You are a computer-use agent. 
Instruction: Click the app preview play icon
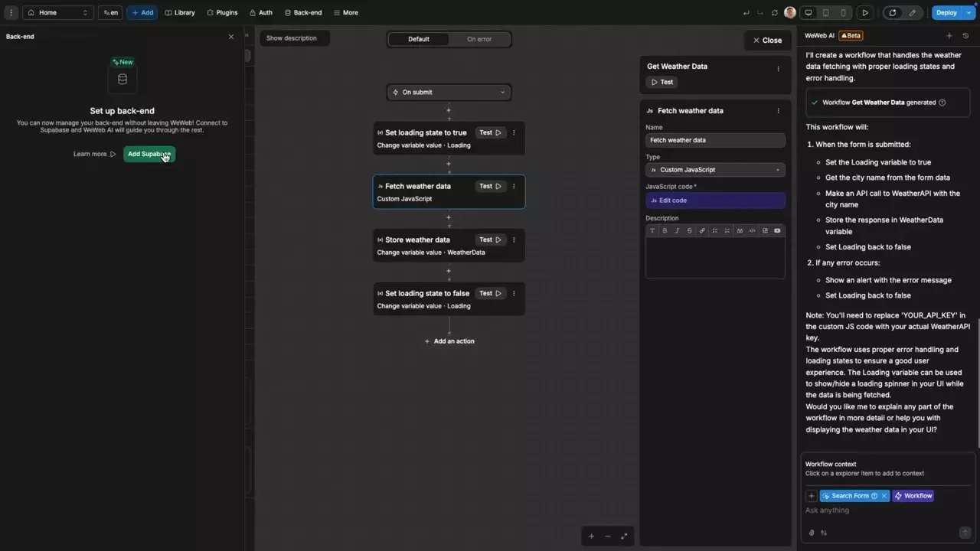point(865,12)
